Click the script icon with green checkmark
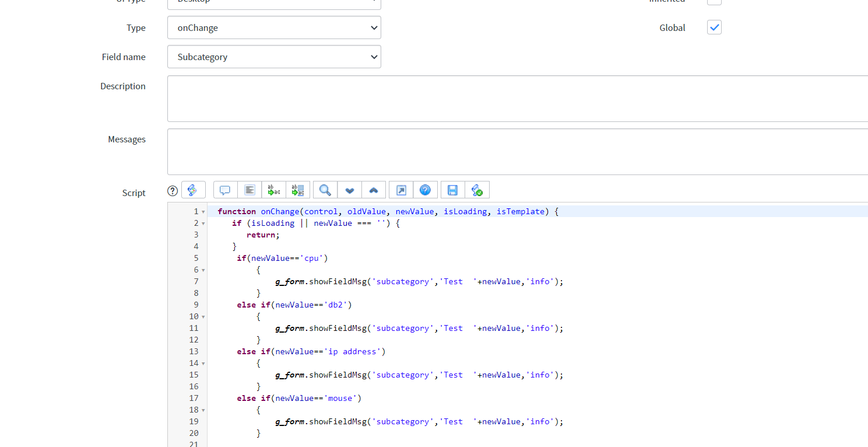Screen dimensions: 868x447 [x=477, y=190]
